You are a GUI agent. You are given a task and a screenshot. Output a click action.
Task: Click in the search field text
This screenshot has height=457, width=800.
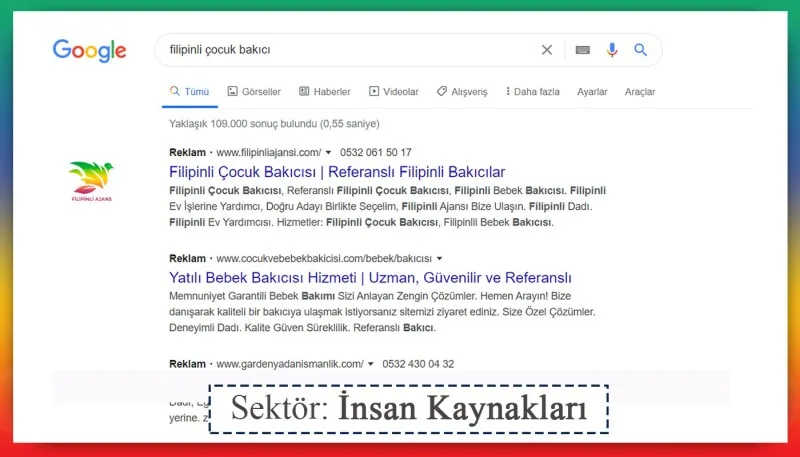click(x=220, y=50)
